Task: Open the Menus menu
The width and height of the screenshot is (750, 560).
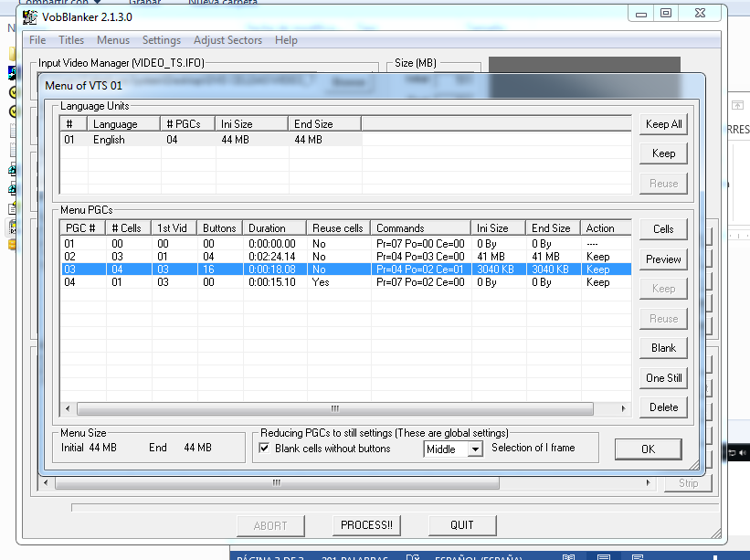Action: click(113, 40)
